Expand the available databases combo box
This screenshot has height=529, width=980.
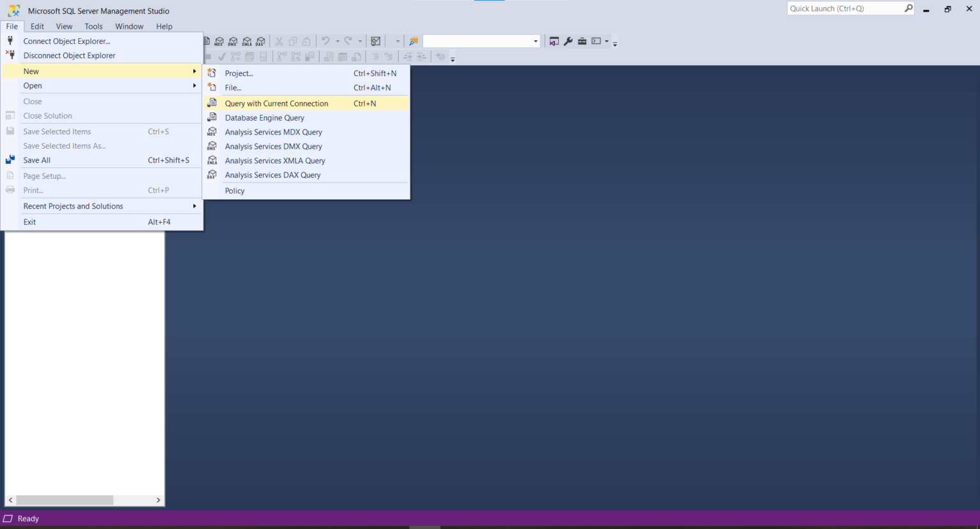pos(535,41)
